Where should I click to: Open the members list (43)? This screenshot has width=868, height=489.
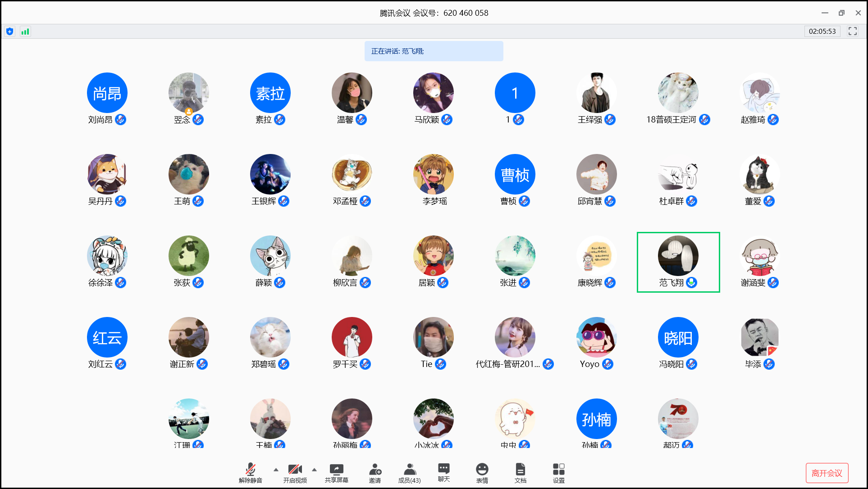point(409,470)
